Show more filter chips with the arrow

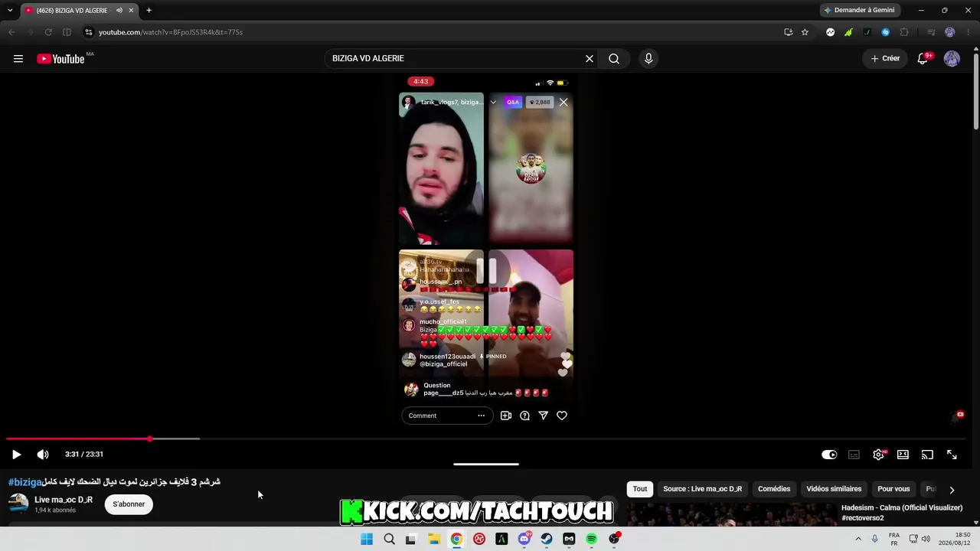[x=952, y=490]
